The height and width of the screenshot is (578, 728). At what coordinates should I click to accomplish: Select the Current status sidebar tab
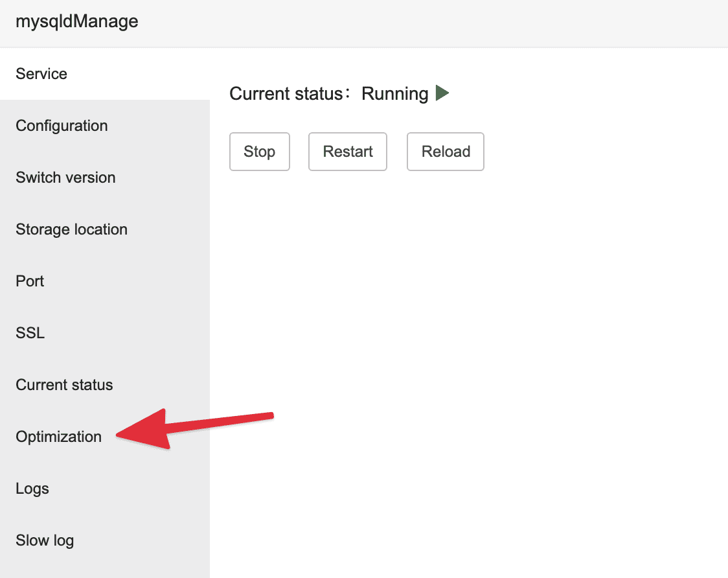(64, 385)
